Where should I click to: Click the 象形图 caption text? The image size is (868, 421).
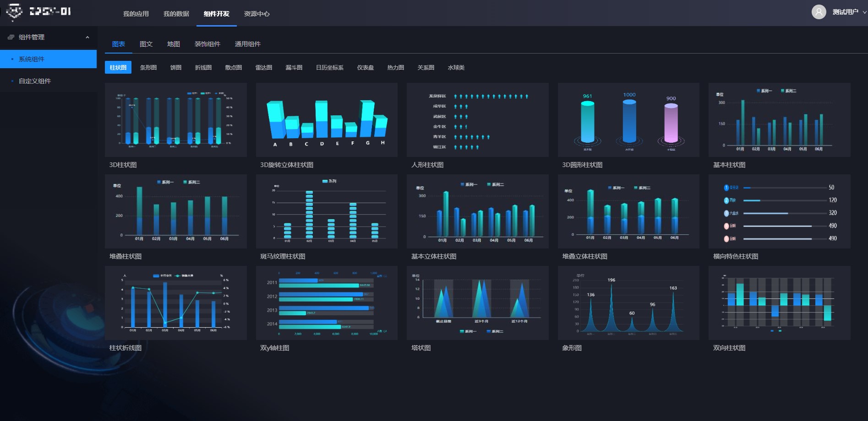point(572,348)
